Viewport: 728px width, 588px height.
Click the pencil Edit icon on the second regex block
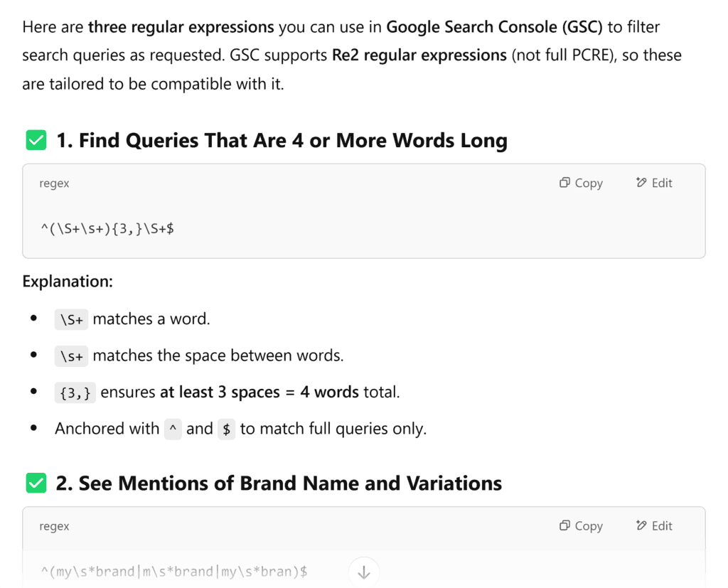[x=639, y=525]
